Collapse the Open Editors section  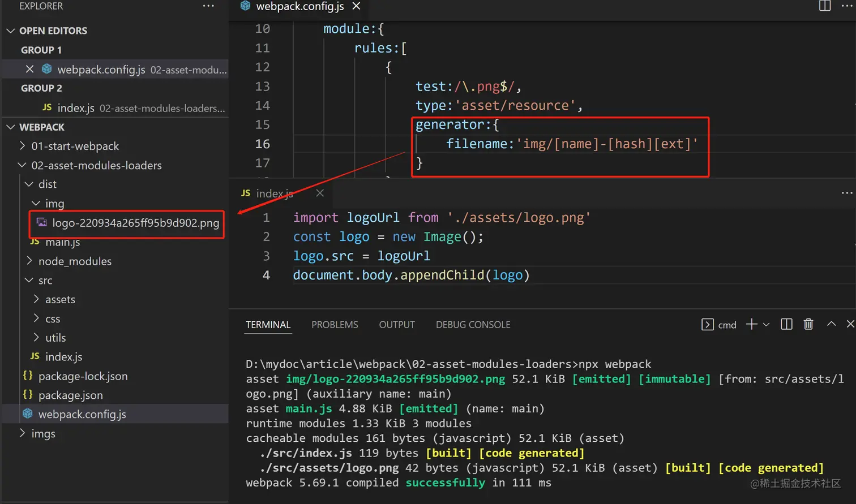pyautogui.click(x=11, y=31)
